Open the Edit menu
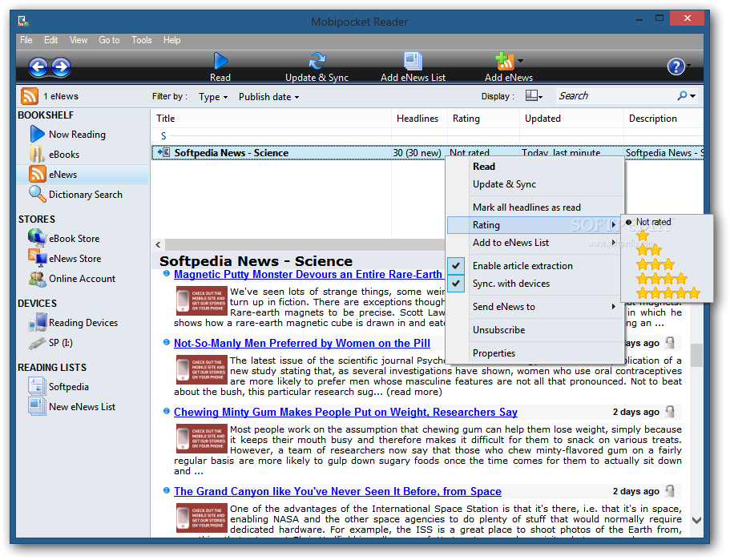This screenshot has height=560, width=730. pyautogui.click(x=50, y=40)
